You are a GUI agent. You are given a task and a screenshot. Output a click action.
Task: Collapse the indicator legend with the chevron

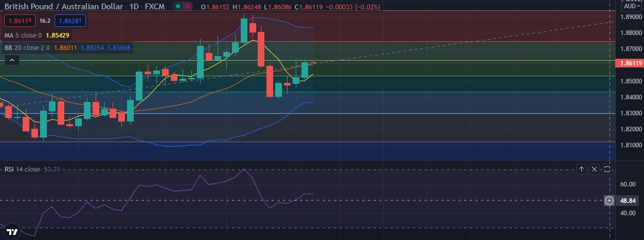pyautogui.click(x=12, y=60)
